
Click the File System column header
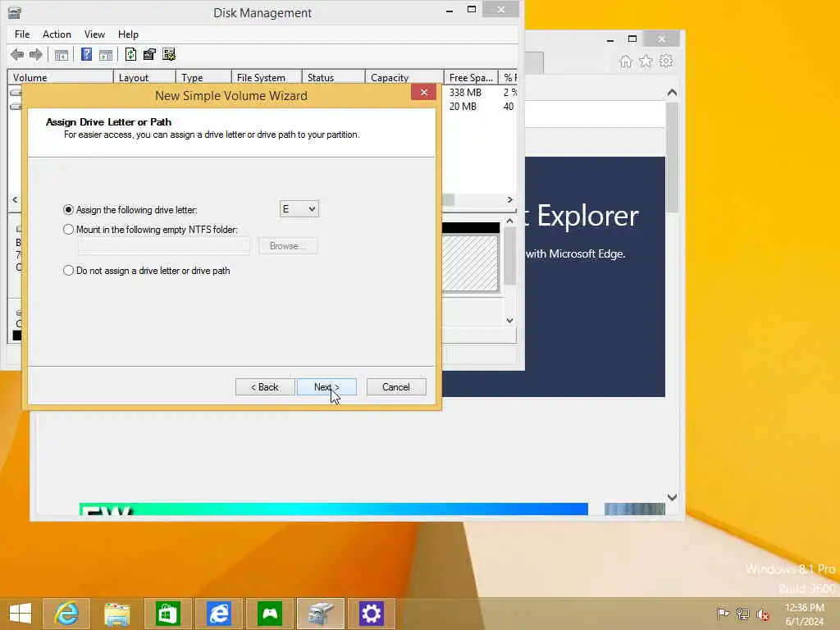click(x=267, y=77)
